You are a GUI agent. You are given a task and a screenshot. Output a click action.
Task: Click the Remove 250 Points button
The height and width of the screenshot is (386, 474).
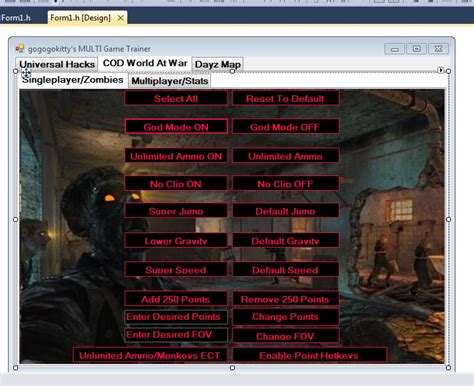(x=285, y=299)
